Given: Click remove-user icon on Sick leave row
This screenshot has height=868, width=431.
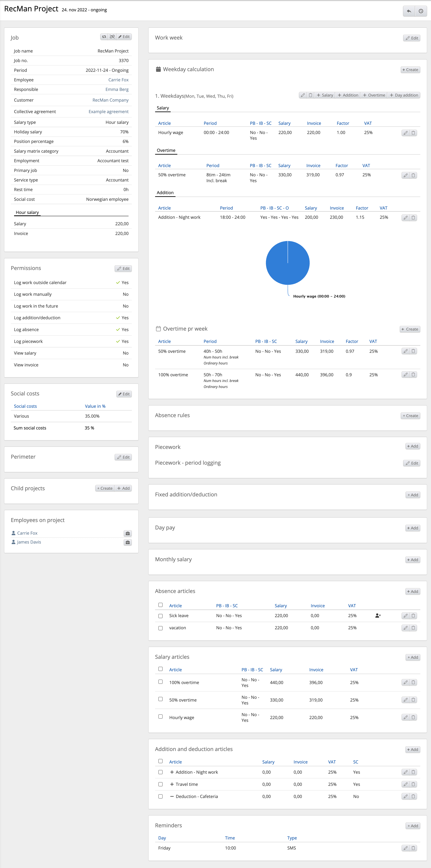Looking at the screenshot, I should 378,616.
